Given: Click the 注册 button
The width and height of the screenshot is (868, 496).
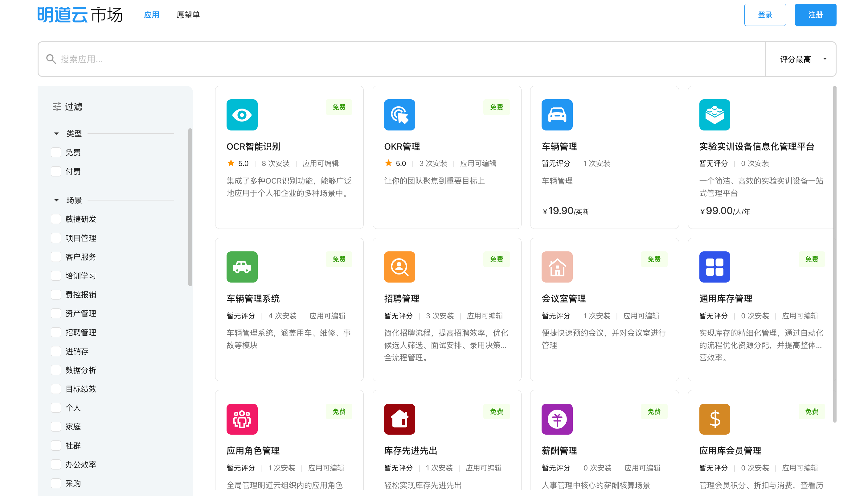Looking at the screenshot, I should coord(815,14).
